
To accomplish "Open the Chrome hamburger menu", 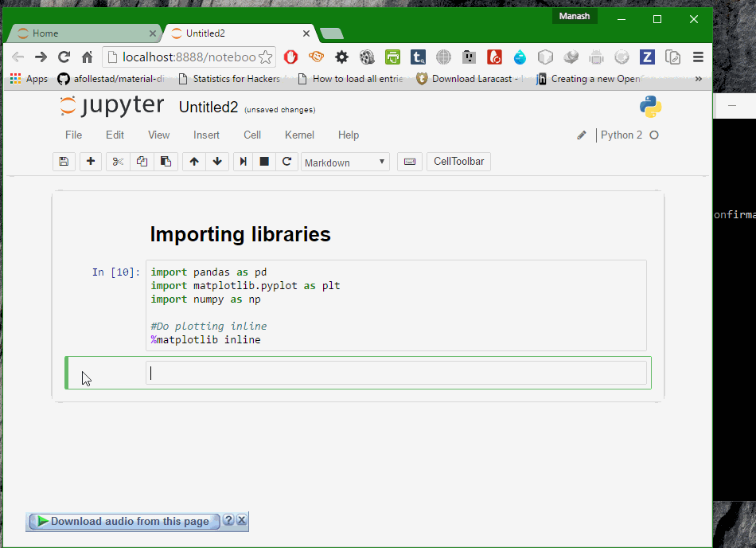I will coord(698,57).
